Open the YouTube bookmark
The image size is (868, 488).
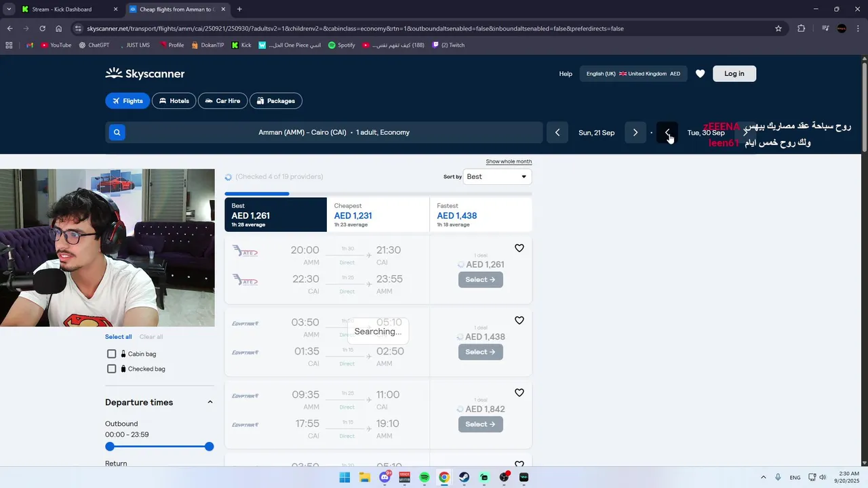(56, 45)
